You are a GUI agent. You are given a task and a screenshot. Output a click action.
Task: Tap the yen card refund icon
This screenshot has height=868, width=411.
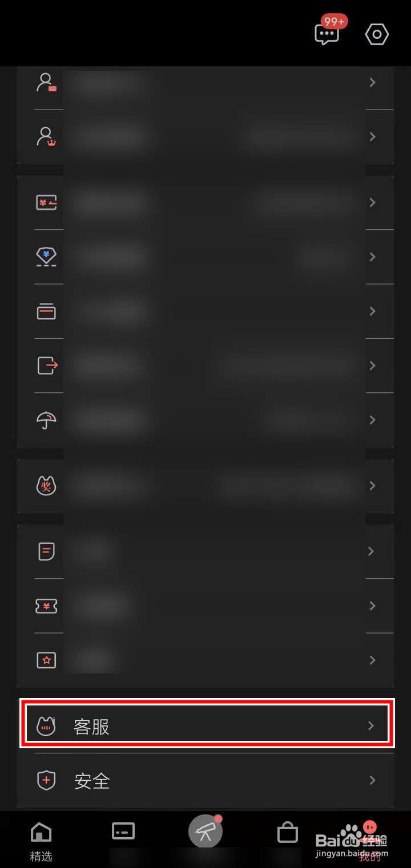point(46,202)
